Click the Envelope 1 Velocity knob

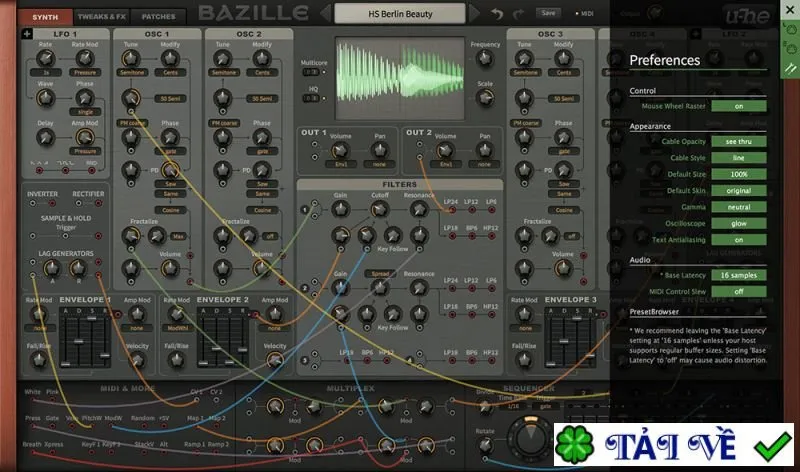pos(137,360)
